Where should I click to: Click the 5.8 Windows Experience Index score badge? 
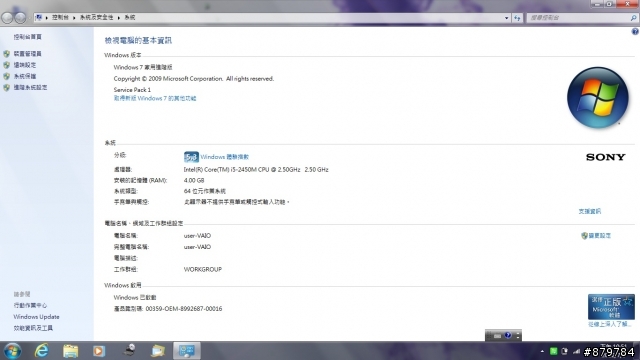[191, 157]
